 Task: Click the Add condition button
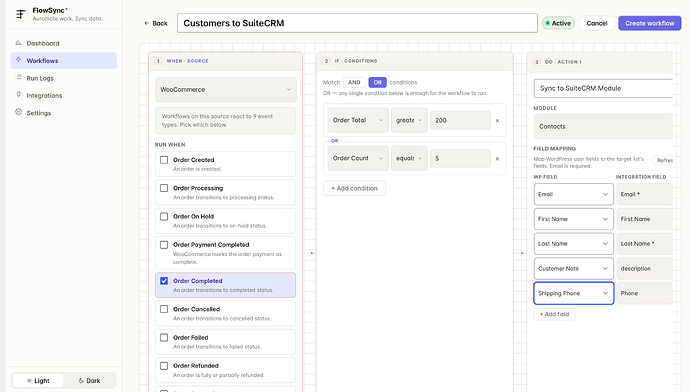[355, 188]
